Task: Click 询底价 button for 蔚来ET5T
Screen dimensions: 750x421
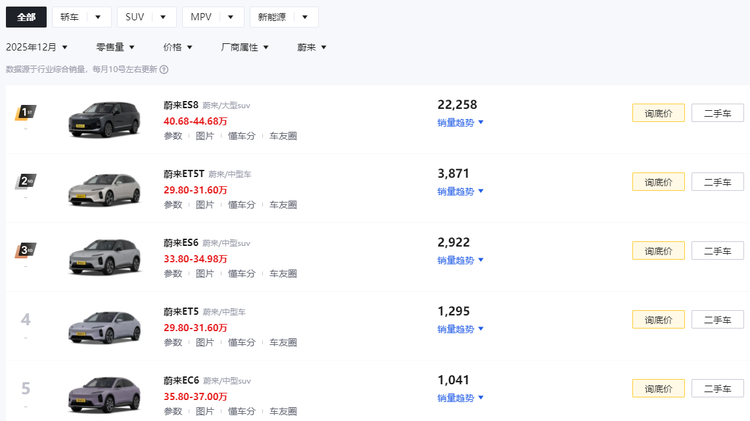Action: click(658, 182)
